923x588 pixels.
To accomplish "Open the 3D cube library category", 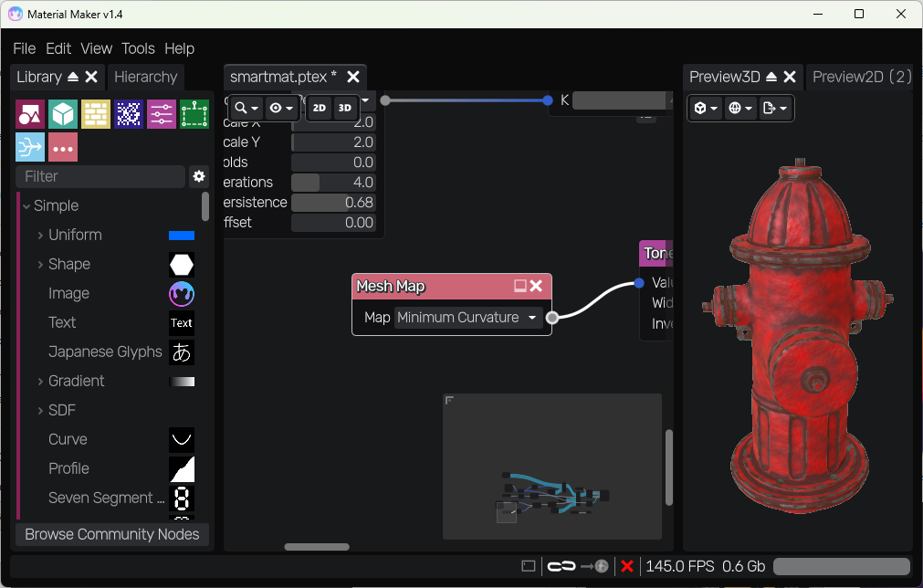I will 63,113.
